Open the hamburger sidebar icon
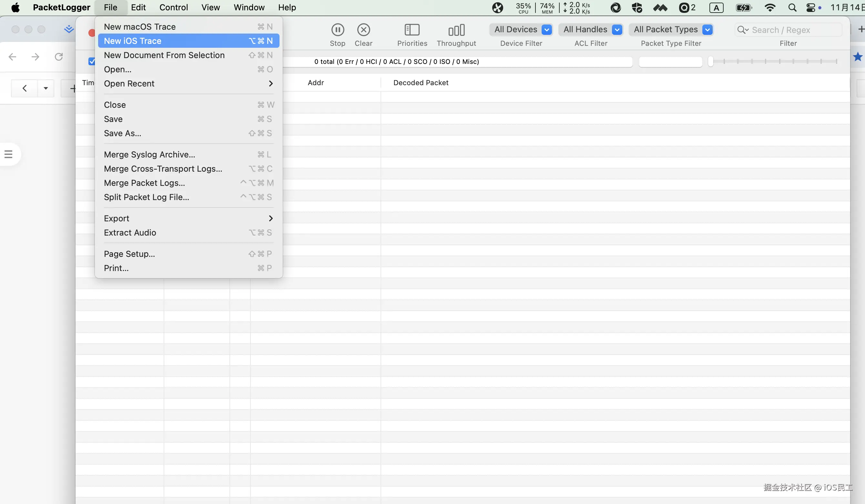The height and width of the screenshot is (504, 865). (9, 154)
